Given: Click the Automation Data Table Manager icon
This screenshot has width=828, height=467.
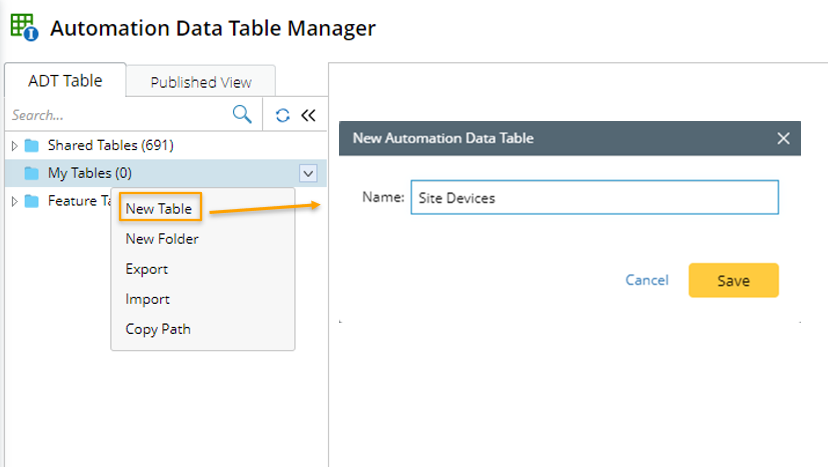Looking at the screenshot, I should tap(23, 27).
